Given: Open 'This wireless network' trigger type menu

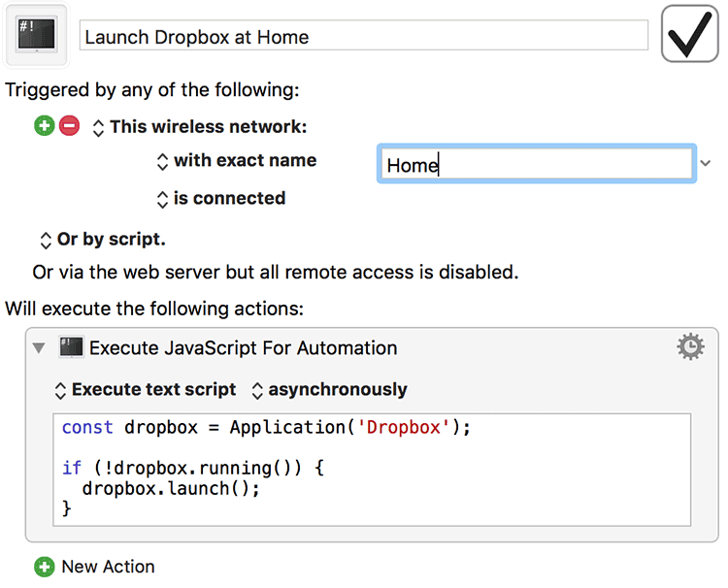Looking at the screenshot, I should (x=200, y=127).
